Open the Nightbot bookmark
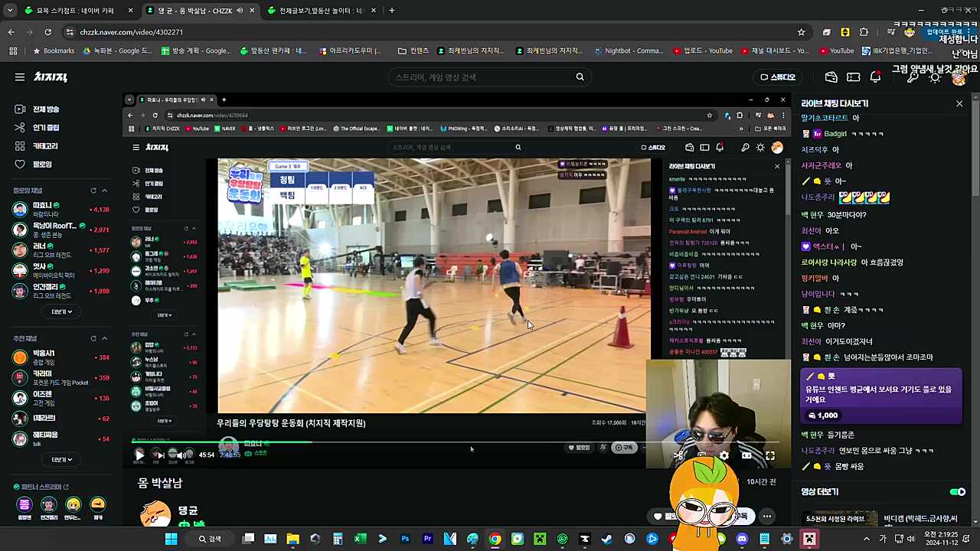980x551 pixels. pos(628,51)
